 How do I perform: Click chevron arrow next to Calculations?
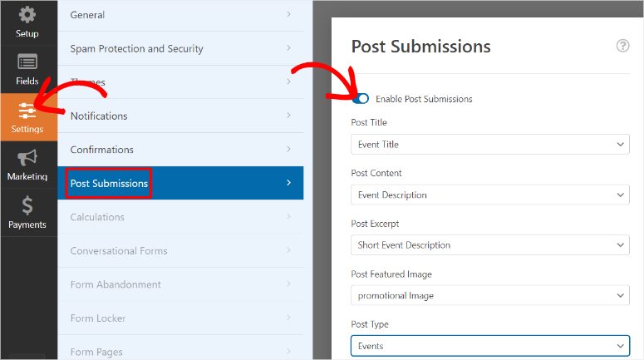288,216
